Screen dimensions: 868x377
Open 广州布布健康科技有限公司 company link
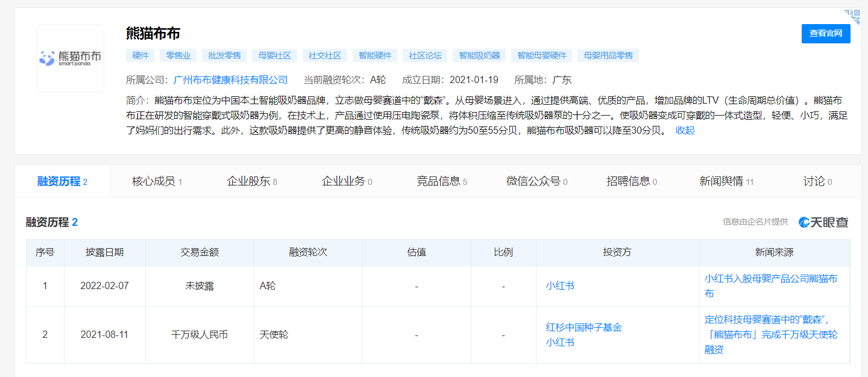tap(231, 79)
